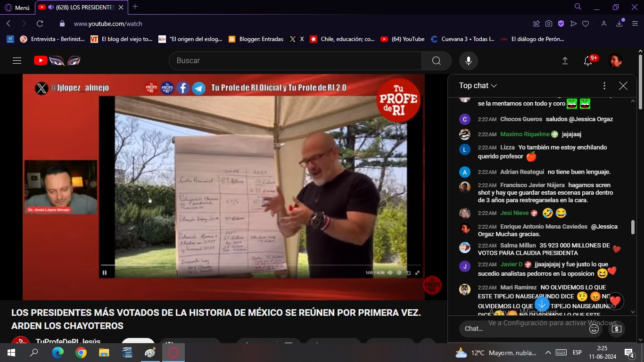Open the Super Chat dollar icon
The width and height of the screenshot is (644, 362).
(x=617, y=329)
